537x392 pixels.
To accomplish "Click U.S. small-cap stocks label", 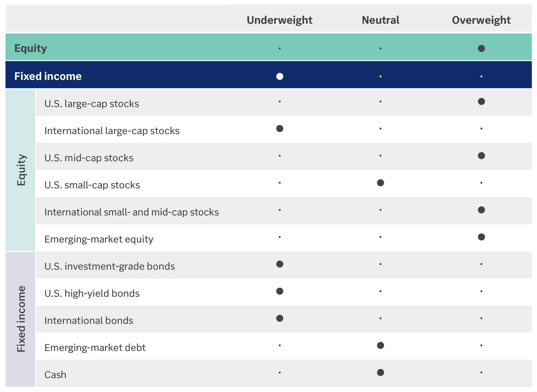I will point(92,185).
